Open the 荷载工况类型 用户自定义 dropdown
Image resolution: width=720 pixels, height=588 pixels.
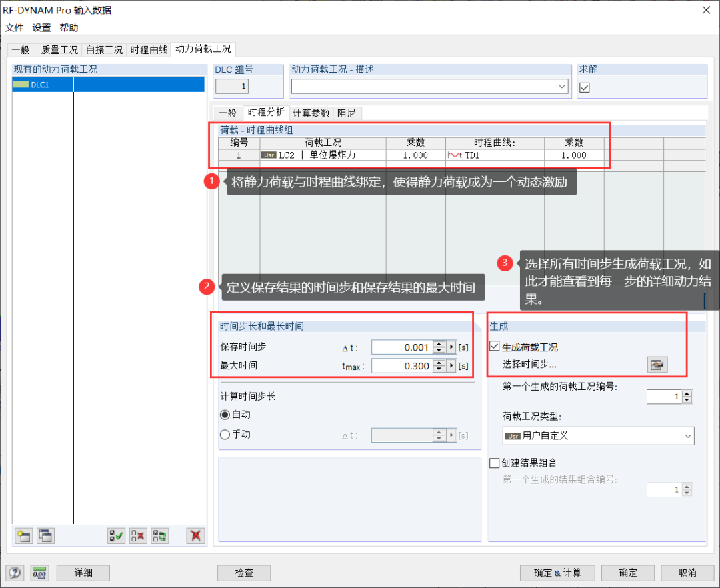(x=687, y=436)
